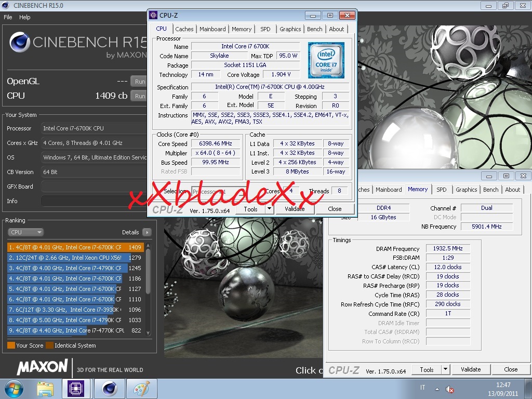Click Validate in rear CPU-Z window
The width and height of the screenshot is (532, 399).
click(471, 369)
